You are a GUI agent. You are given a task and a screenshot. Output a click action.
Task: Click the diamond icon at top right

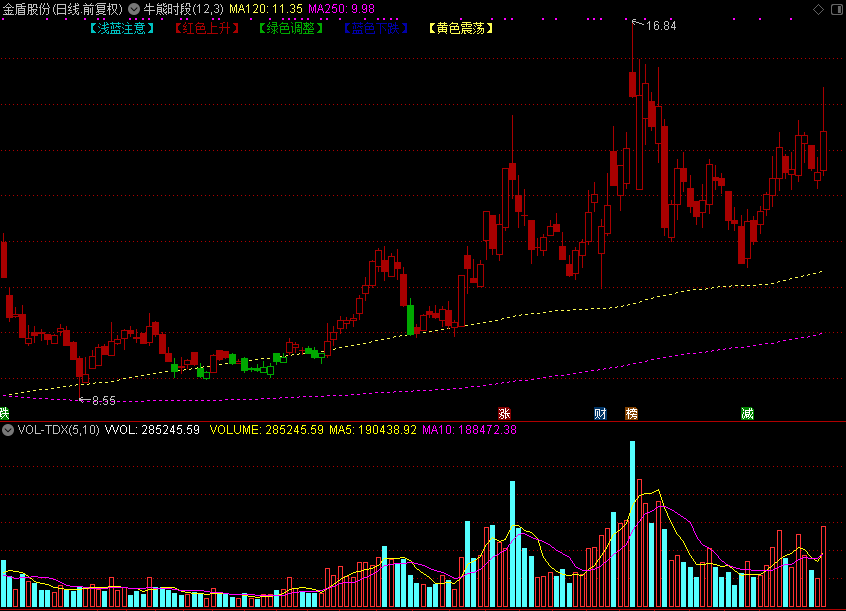click(818, 9)
